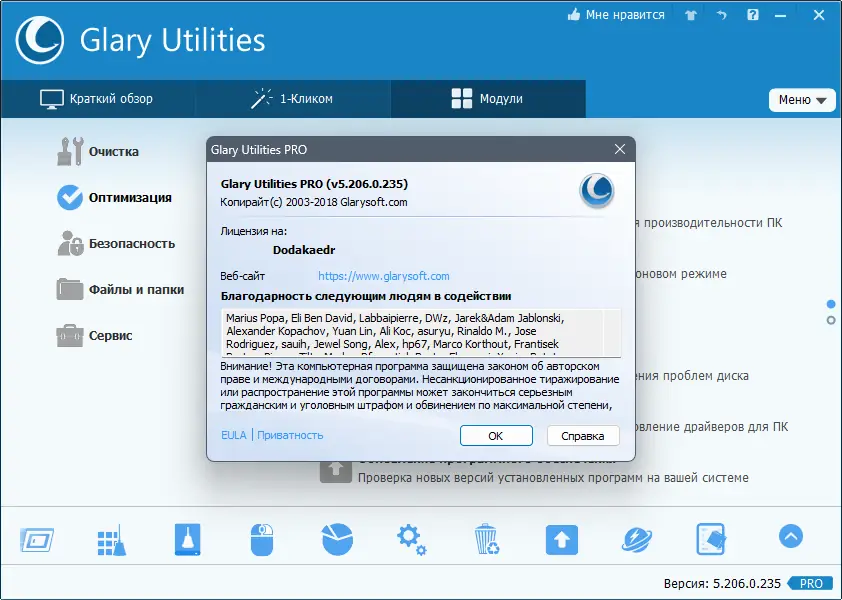Confirm the about dialog with OK

pos(496,435)
